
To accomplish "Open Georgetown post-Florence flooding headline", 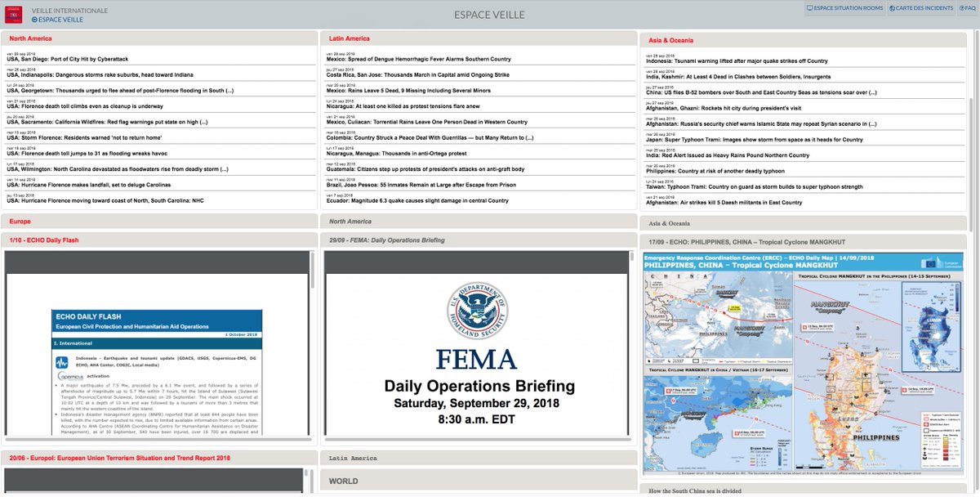I will [x=120, y=91].
